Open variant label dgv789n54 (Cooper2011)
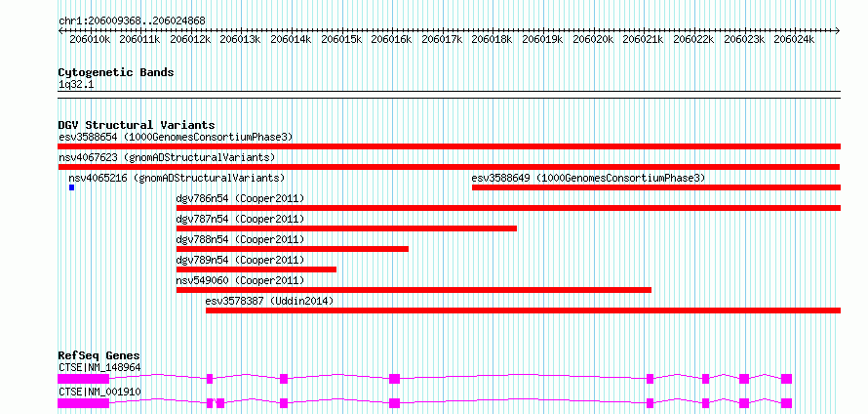 click(x=240, y=260)
